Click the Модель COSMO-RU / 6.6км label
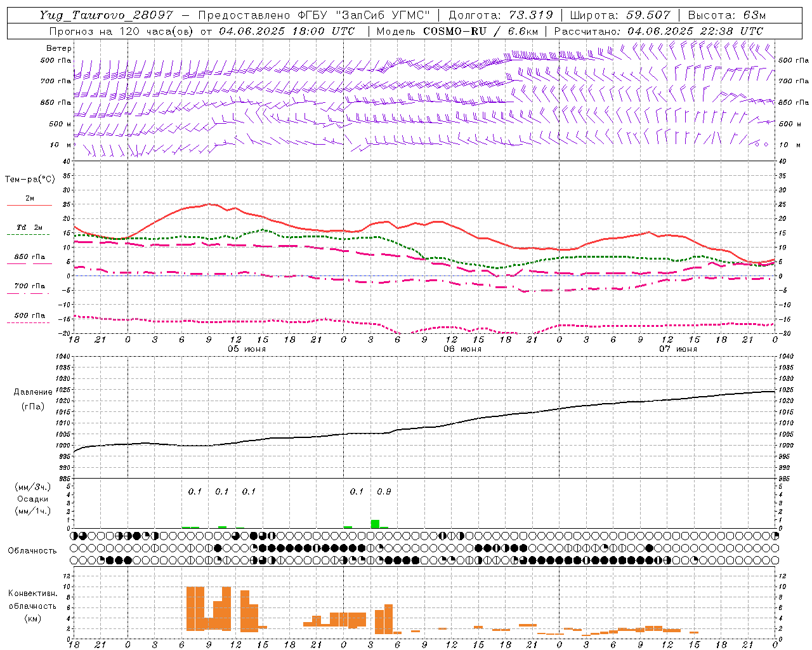This screenshot has height=650, width=812. (x=457, y=31)
